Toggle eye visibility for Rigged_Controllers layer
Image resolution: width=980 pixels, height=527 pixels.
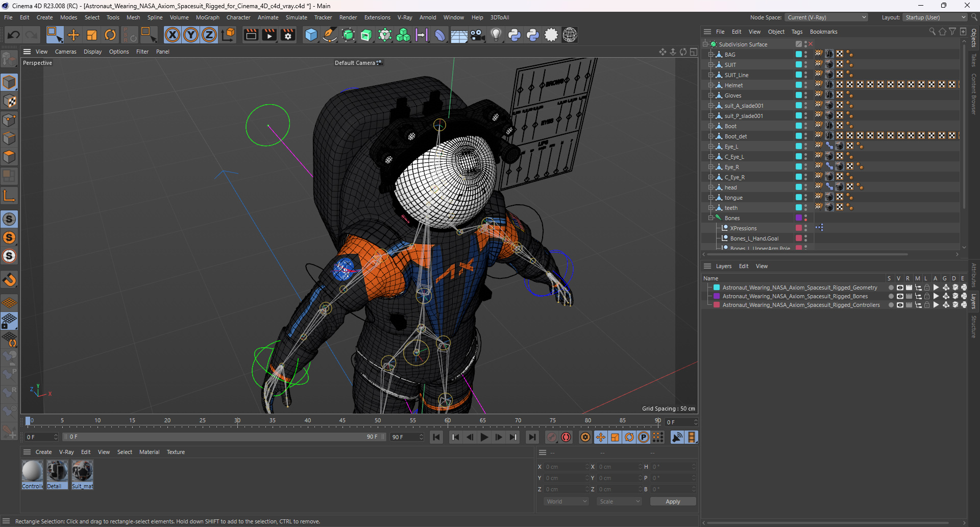(900, 305)
